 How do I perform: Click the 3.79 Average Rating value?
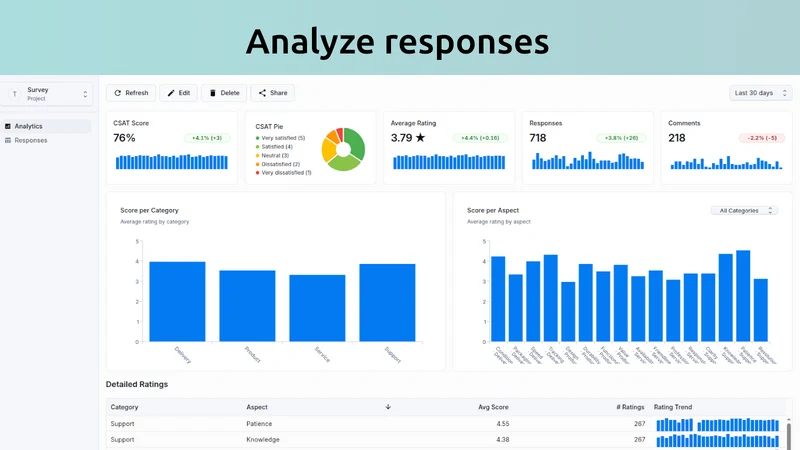(x=408, y=138)
